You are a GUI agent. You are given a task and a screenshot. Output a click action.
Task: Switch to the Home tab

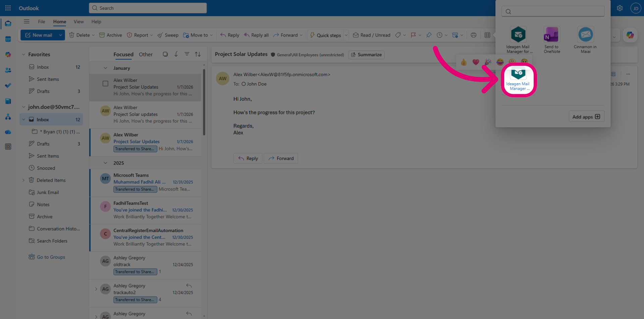60,21
